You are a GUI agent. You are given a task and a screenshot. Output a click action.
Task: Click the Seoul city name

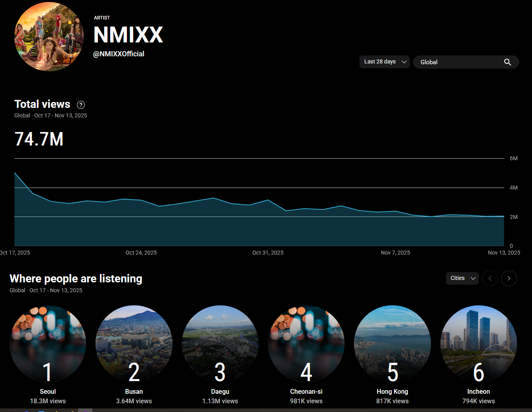click(x=48, y=392)
